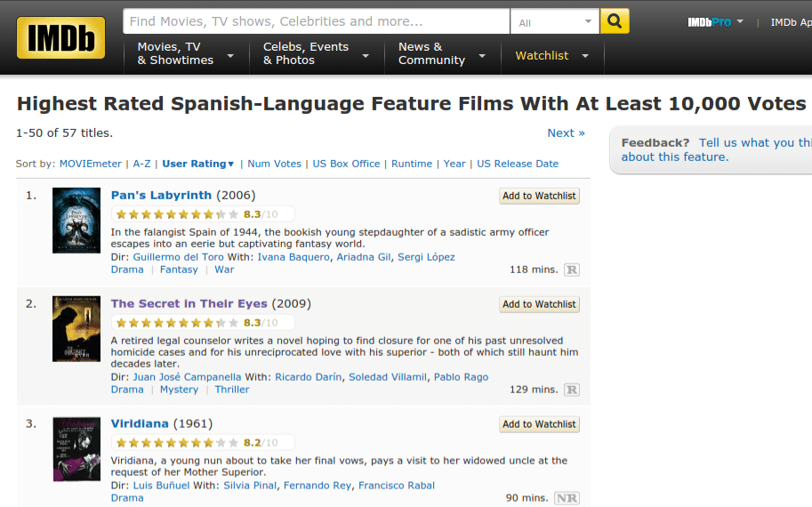The height and width of the screenshot is (507, 812).
Task: Sort by Num Votes
Action: pos(274,164)
